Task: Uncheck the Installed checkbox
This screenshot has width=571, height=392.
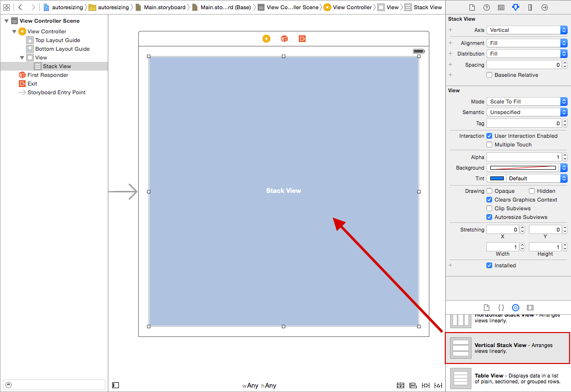Action: tap(489, 265)
